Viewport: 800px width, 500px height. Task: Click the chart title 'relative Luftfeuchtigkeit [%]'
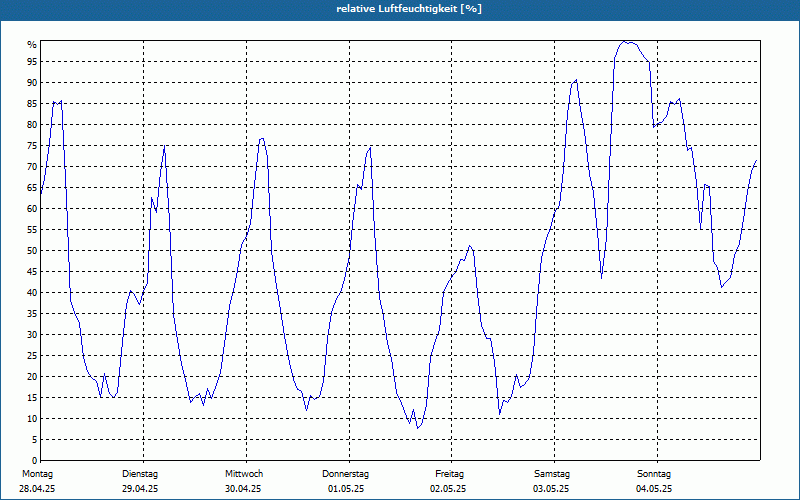(x=409, y=9)
